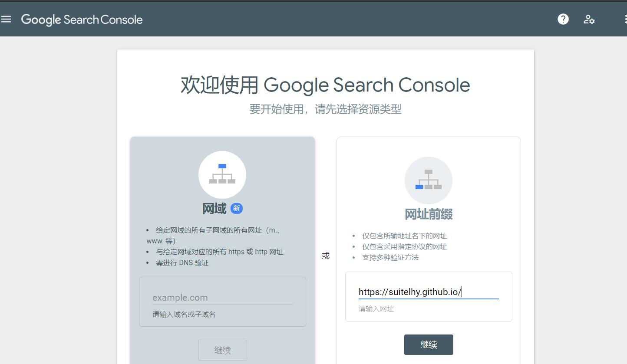627x364 pixels.
Task: Click bullet 仅包含采用指定协议的网址
Action: 405,246
